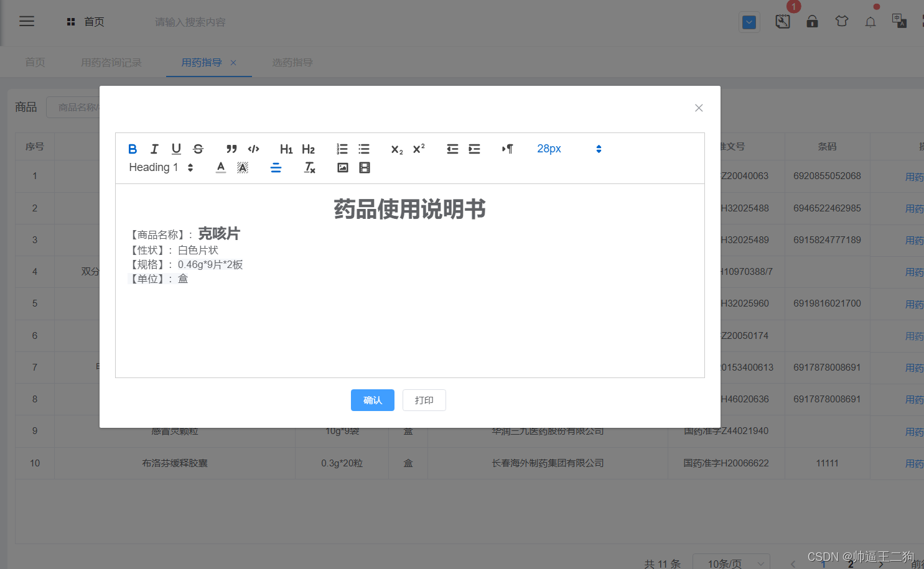Open the language translation icon
The width and height of the screenshot is (924, 569).
coord(899,21)
